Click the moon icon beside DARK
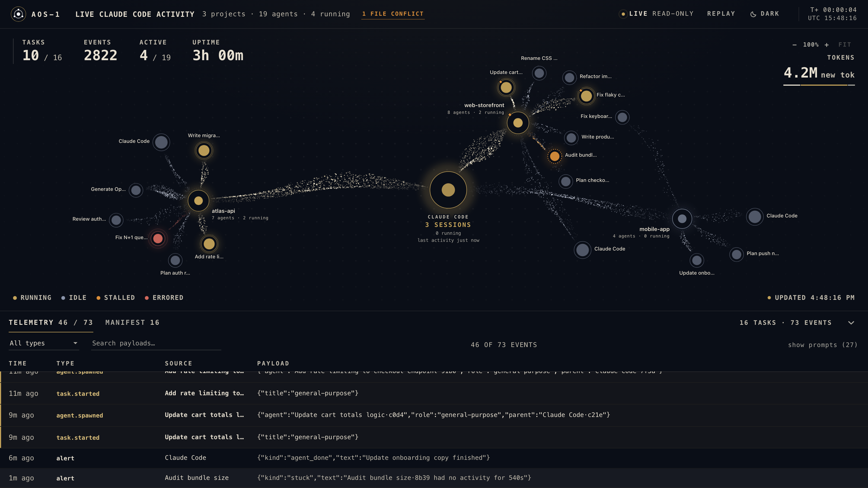The width and height of the screenshot is (868, 488). pos(753,14)
